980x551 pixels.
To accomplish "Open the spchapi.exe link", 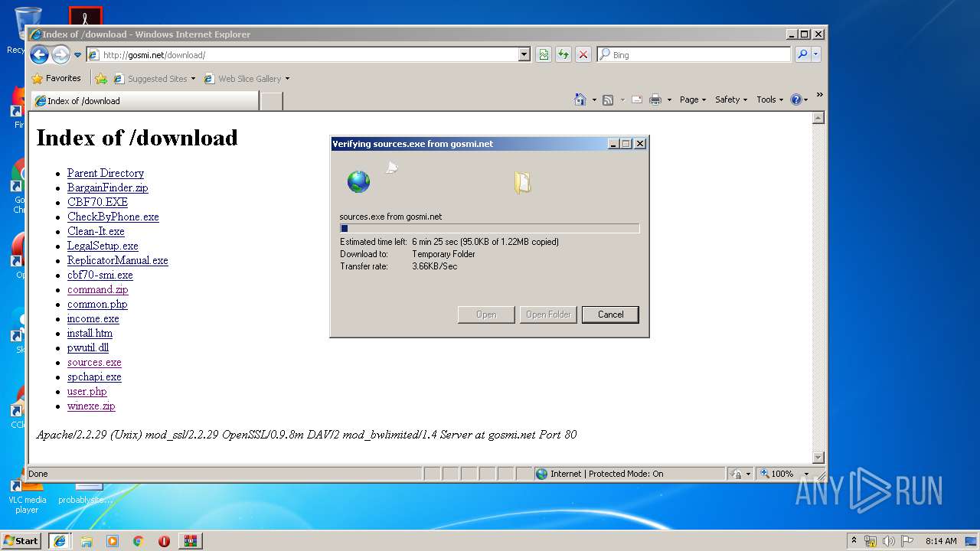I will (94, 377).
